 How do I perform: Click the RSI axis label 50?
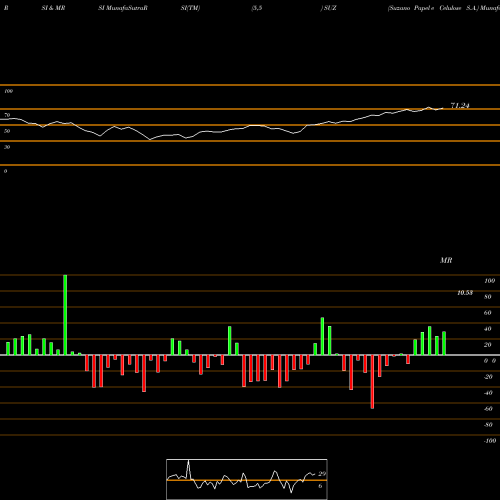coord(7,131)
